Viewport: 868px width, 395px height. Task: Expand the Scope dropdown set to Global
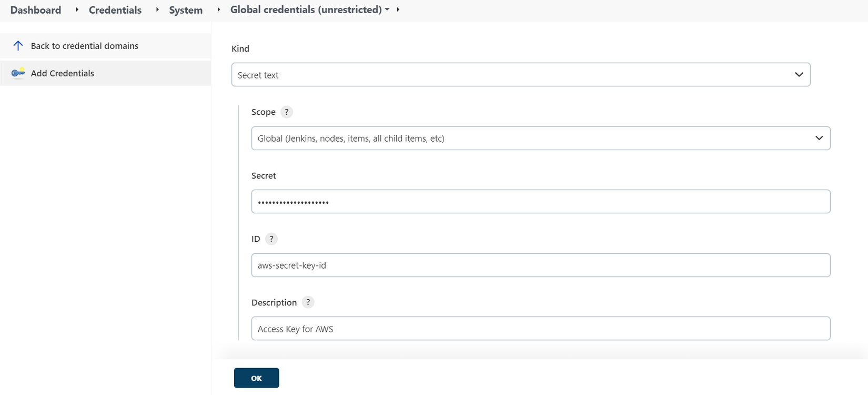[x=540, y=139]
